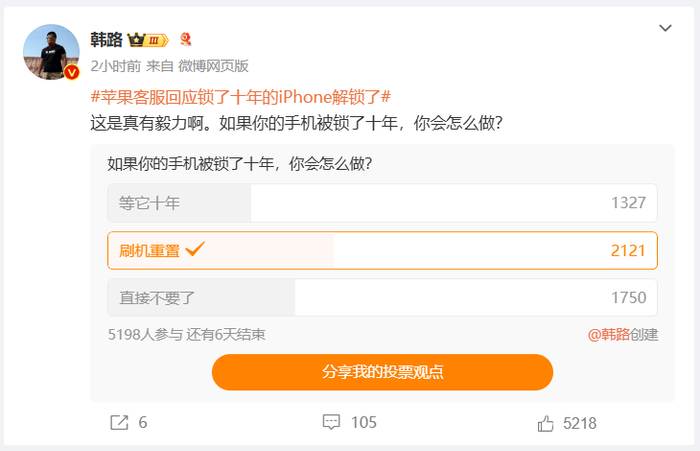Screen dimensions: 700x451
Task: Click the username 韩路 at the top
Action: click(106, 40)
